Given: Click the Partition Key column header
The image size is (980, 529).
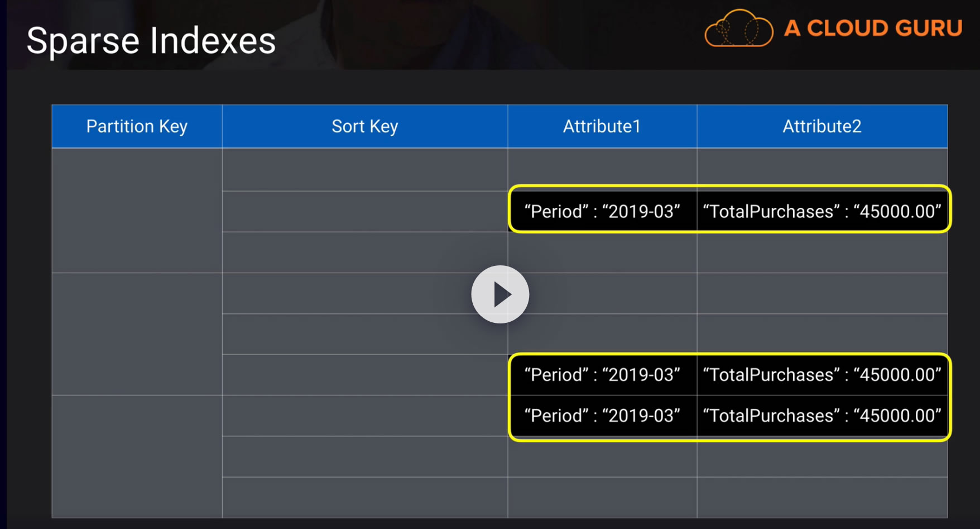Looking at the screenshot, I should (137, 126).
